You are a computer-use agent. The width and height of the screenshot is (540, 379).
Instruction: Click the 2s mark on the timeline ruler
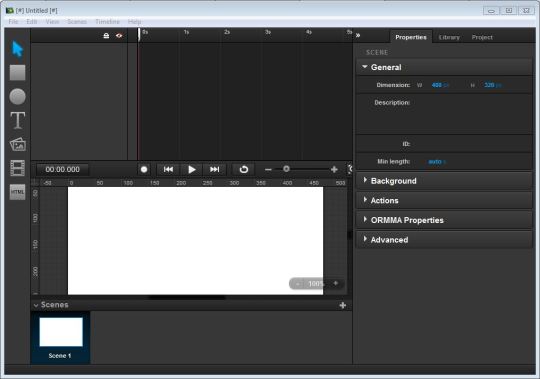coord(227,32)
